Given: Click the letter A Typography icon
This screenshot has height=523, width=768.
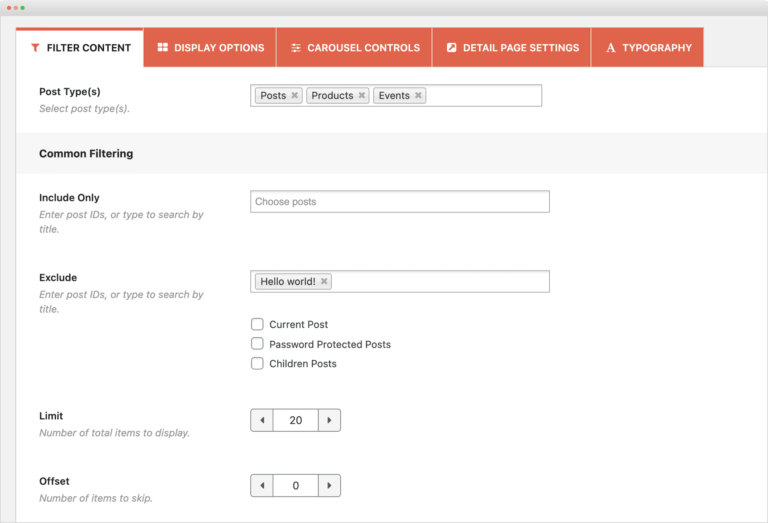Looking at the screenshot, I should pos(610,48).
